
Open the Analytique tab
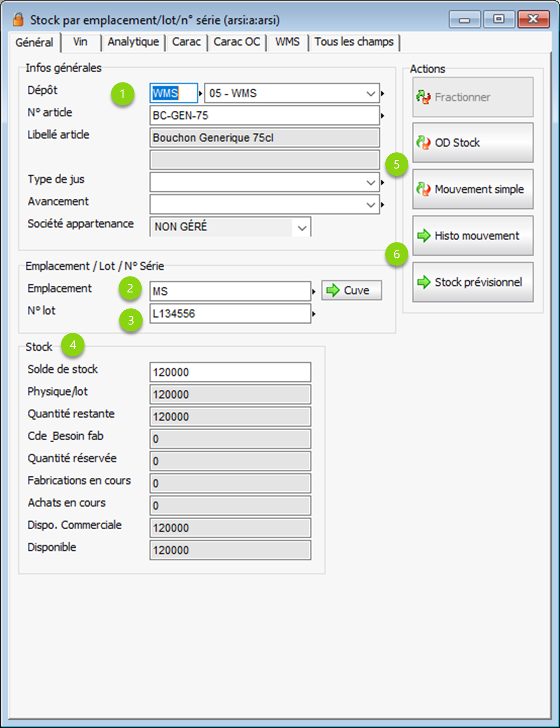click(x=133, y=42)
